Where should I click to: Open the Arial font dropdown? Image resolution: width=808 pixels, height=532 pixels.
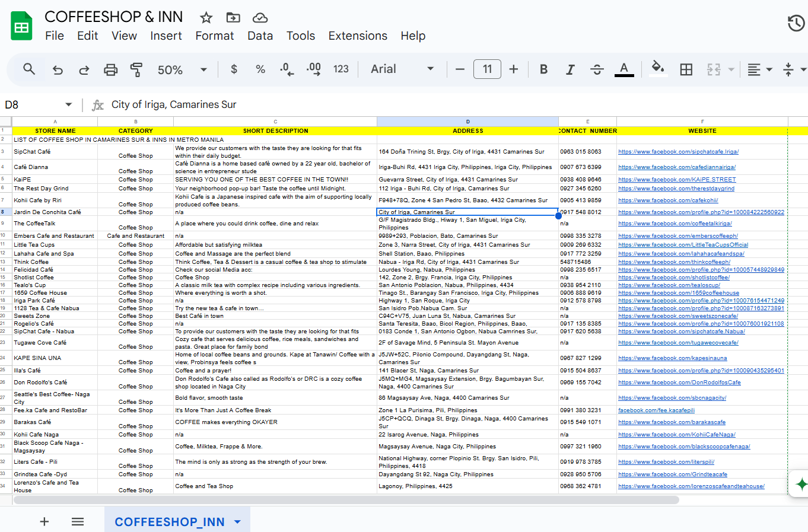point(402,69)
